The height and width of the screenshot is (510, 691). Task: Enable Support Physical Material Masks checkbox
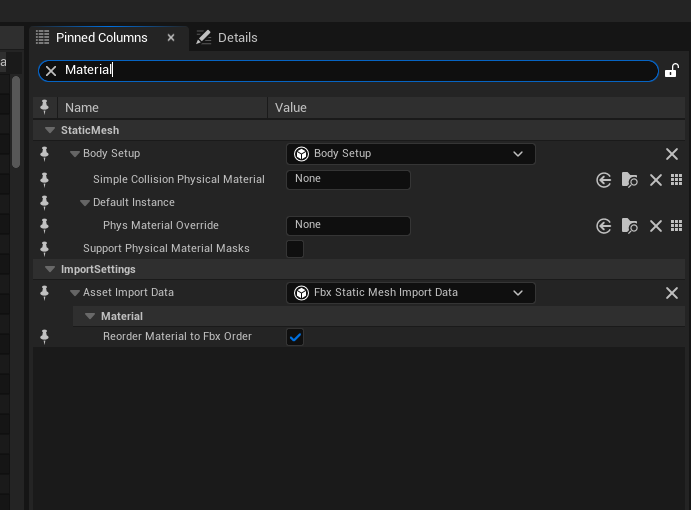pyautogui.click(x=295, y=249)
